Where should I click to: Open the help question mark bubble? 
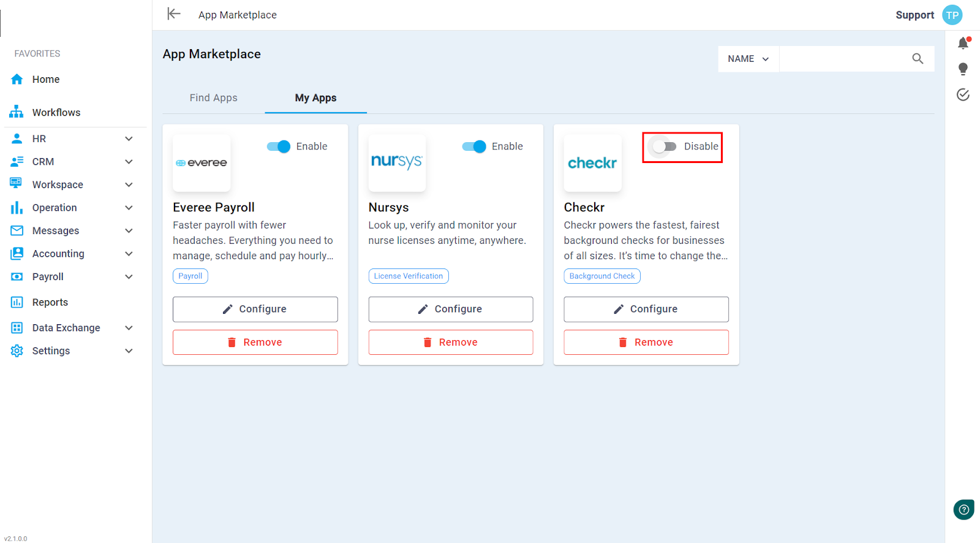click(963, 509)
